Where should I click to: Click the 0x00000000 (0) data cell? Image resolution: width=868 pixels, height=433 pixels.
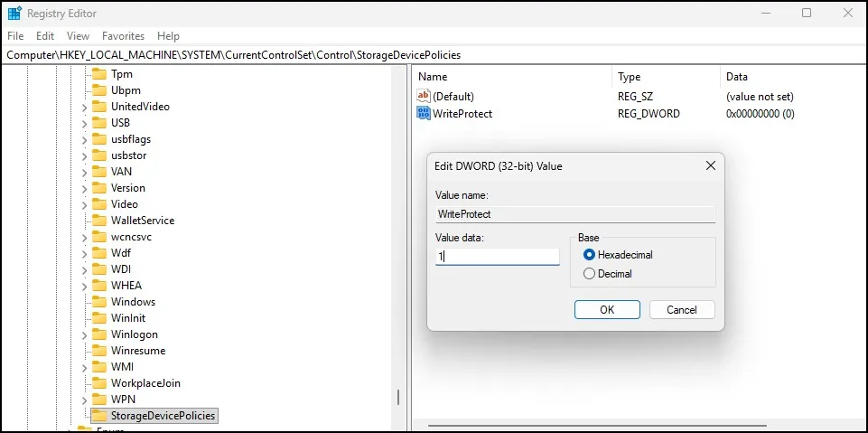[x=760, y=114]
